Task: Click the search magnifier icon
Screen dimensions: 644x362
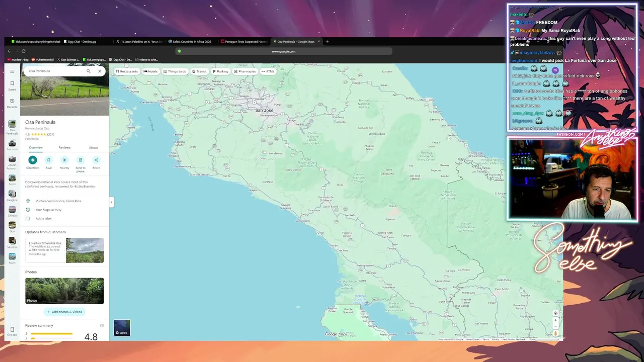Action: (x=89, y=71)
